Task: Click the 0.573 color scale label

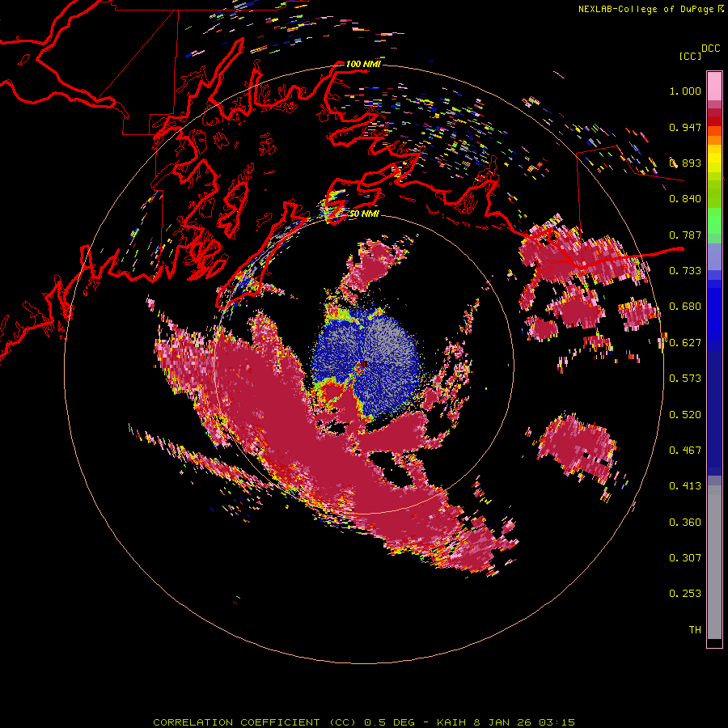Action: [685, 379]
